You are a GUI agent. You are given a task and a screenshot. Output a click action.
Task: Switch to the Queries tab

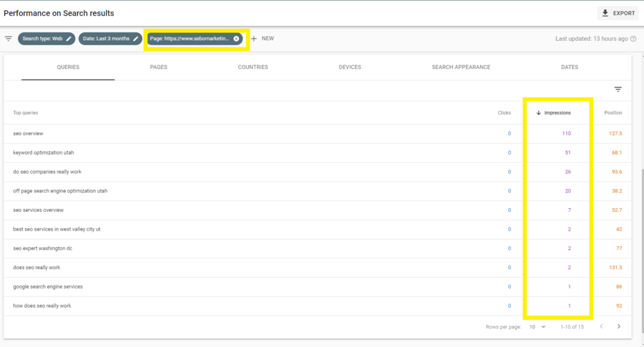[x=68, y=67]
